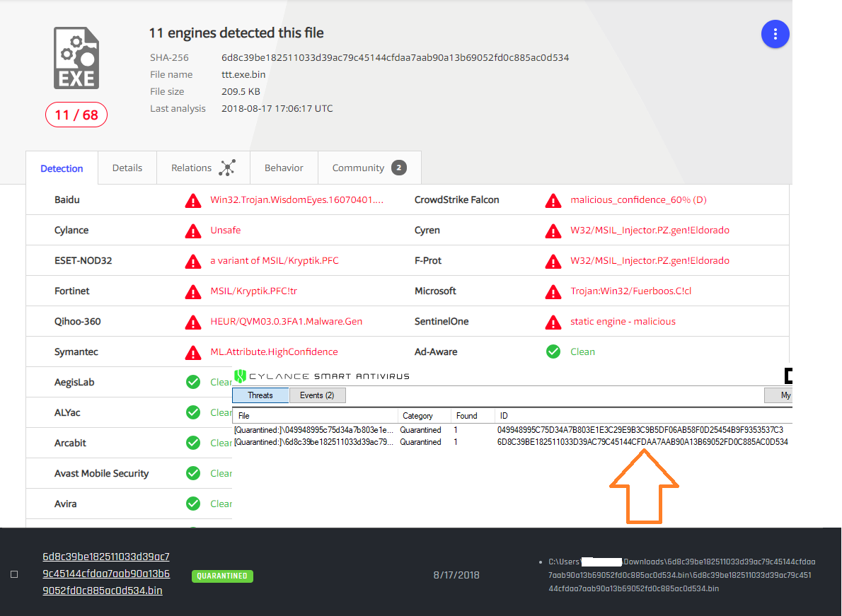Screen dimensions: 842x616
Task: Select the quarantined 6d8c39be182511033d39ac79 row
Action: click(x=512, y=442)
